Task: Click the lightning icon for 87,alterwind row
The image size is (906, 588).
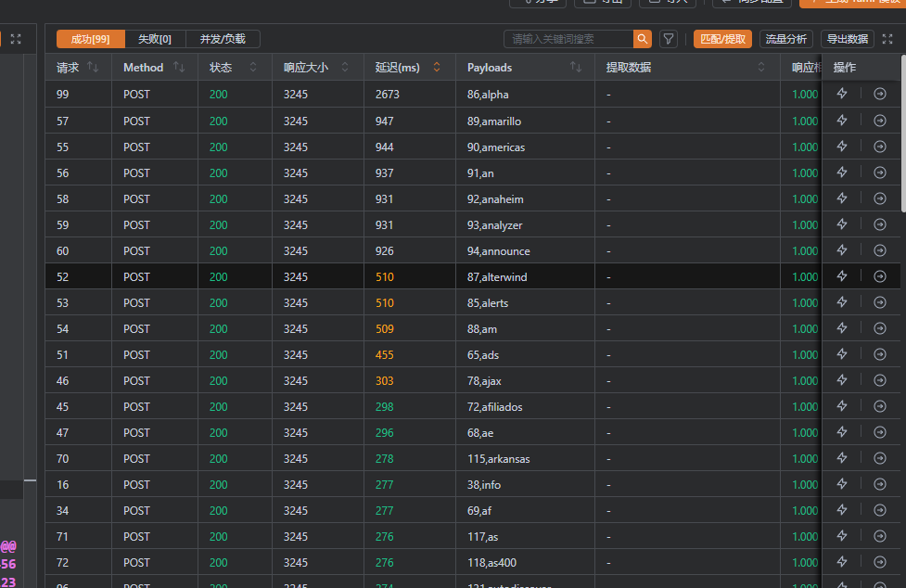Action: pos(842,276)
